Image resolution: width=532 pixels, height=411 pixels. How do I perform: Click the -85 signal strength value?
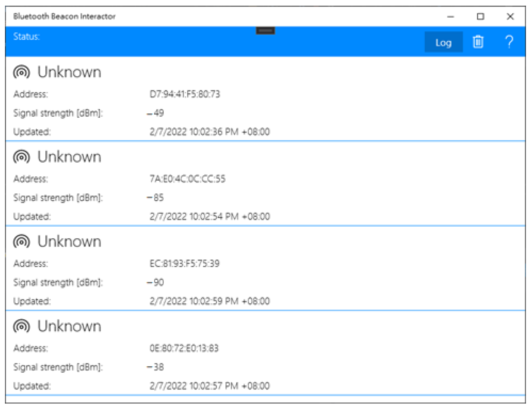[155, 198]
